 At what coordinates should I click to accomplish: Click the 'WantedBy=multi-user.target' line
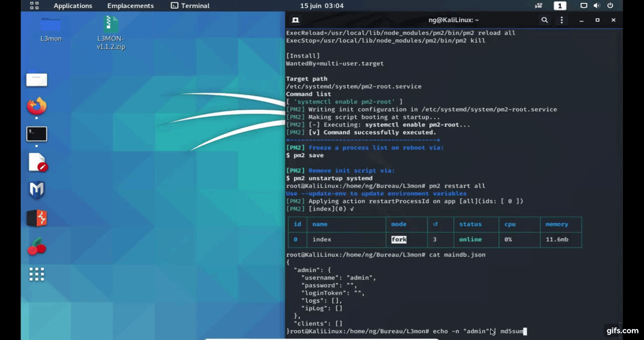coord(335,64)
